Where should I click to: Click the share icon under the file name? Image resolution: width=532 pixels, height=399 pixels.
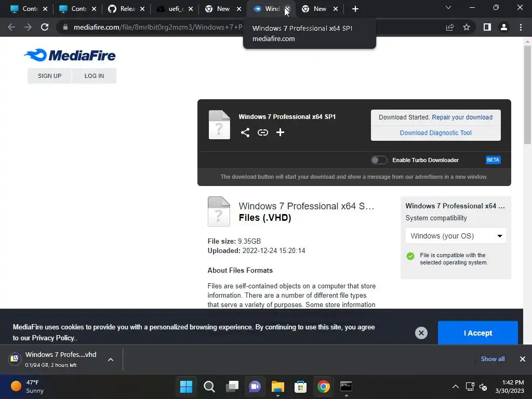click(245, 132)
